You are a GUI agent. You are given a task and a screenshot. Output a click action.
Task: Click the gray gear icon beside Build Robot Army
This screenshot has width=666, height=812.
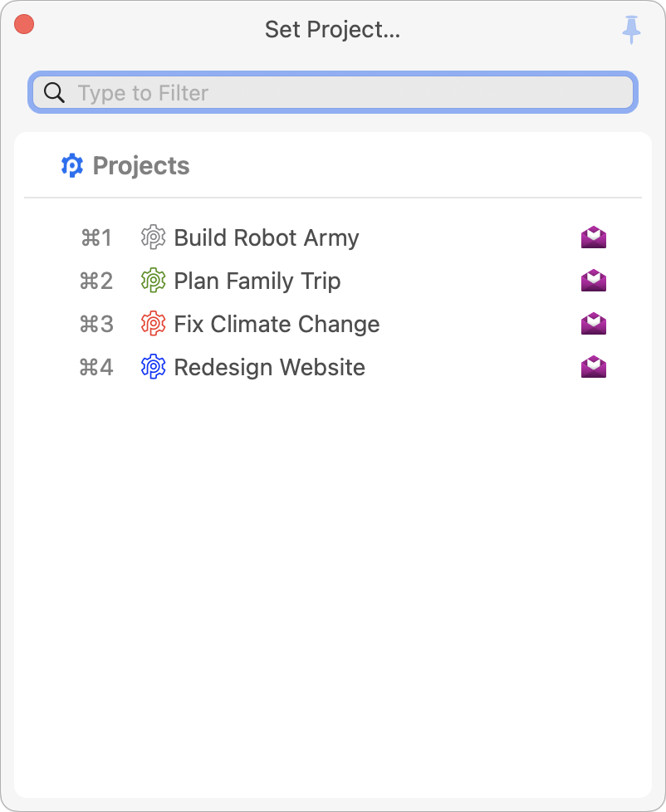154,237
